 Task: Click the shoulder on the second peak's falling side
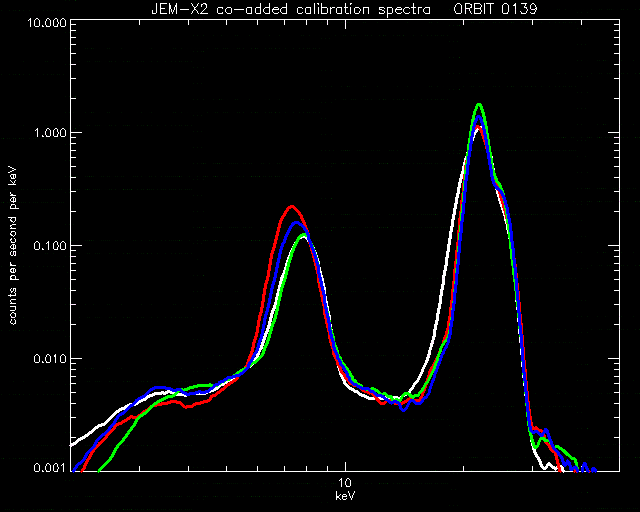point(499,186)
